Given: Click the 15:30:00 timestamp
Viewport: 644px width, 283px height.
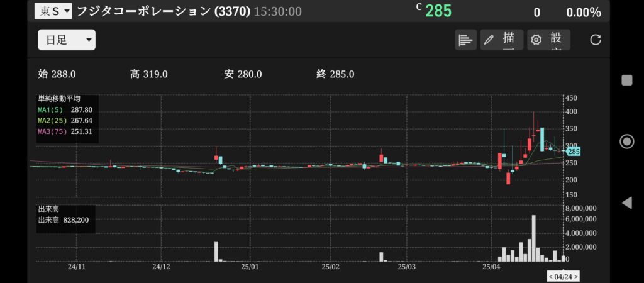Looking at the screenshot, I should pos(277,11).
